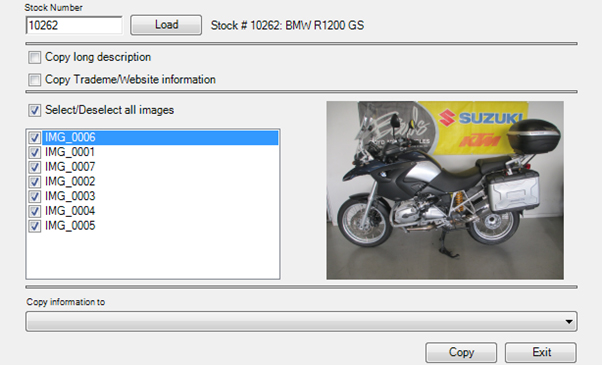This screenshot has height=365, width=602.
Task: Select the IMG_0005 list row text
Action: click(x=70, y=226)
